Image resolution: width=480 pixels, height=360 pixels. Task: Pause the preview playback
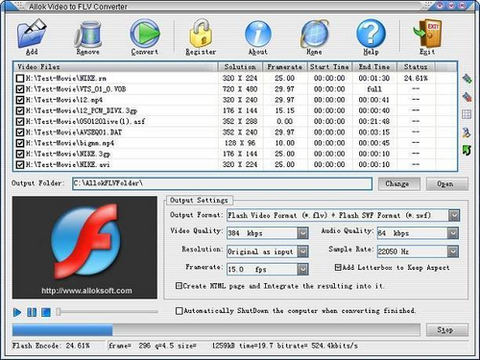(32, 312)
